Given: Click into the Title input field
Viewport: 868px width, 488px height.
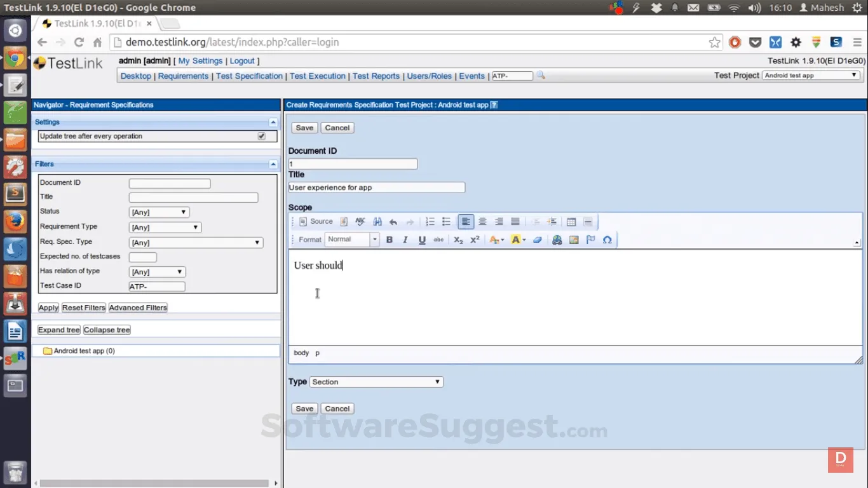Looking at the screenshot, I should (376, 187).
